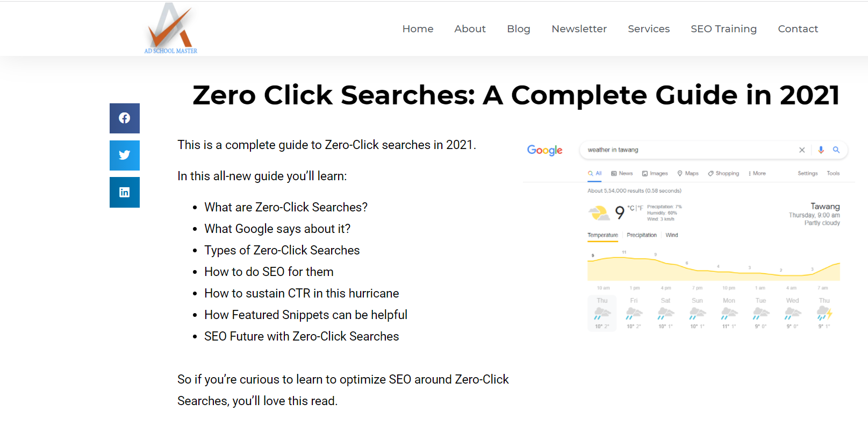Image resolution: width=868 pixels, height=432 pixels.
Task: Share the article on Twitter
Action: tap(125, 155)
